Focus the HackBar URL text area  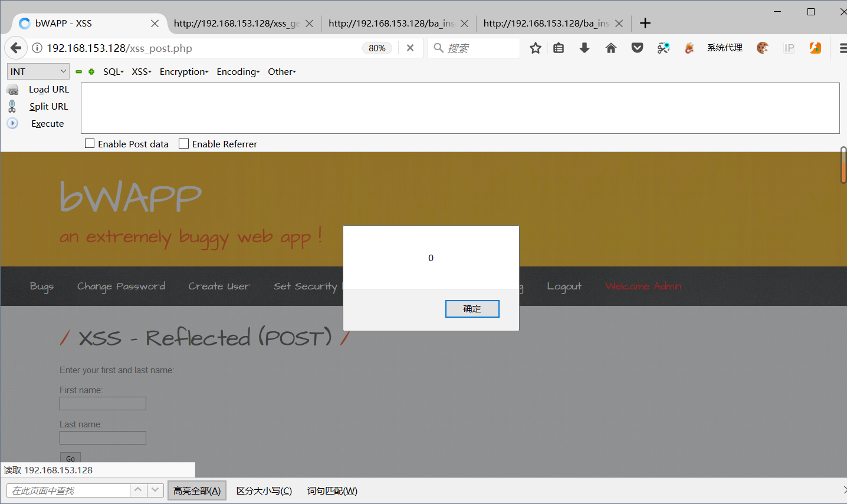460,108
